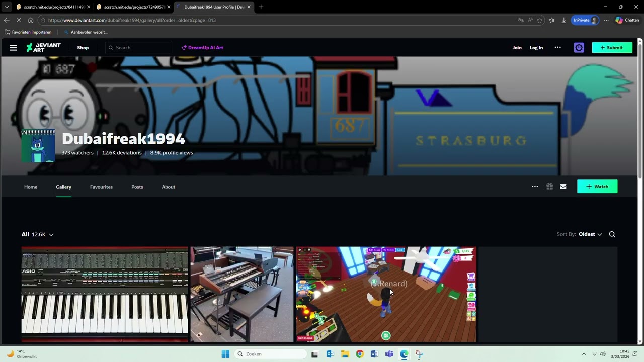Click the weather widget 14°C
The width and height of the screenshot is (644, 362).
tap(22, 354)
